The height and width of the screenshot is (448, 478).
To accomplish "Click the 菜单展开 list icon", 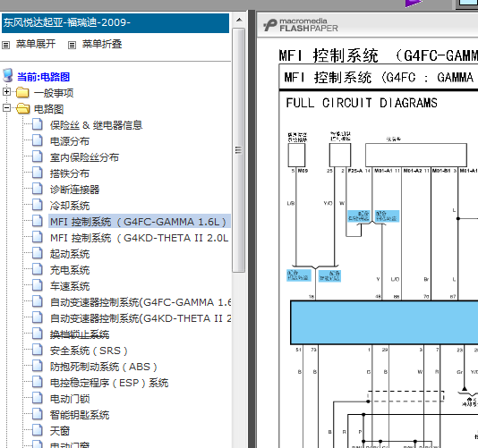I will click(5, 46).
